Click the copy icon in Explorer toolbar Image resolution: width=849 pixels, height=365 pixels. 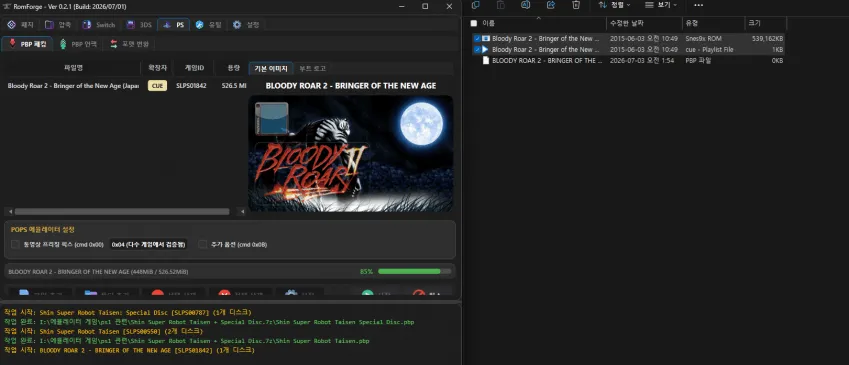(x=475, y=5)
